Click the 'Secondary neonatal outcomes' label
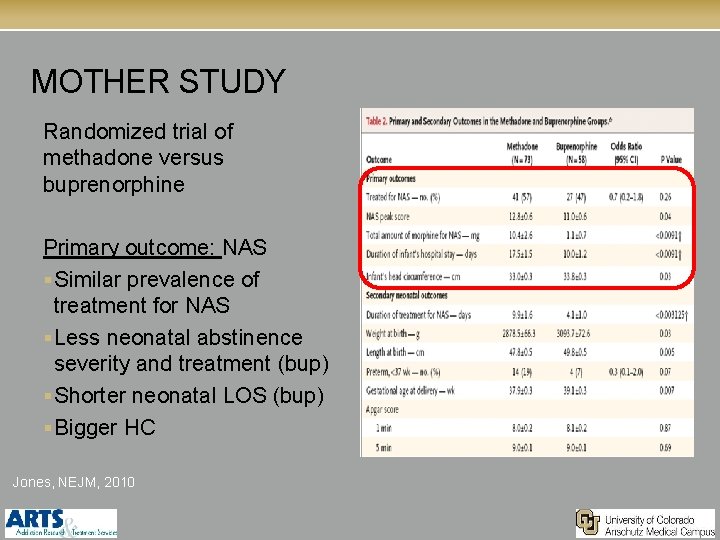This screenshot has height=540, width=720. [406, 295]
